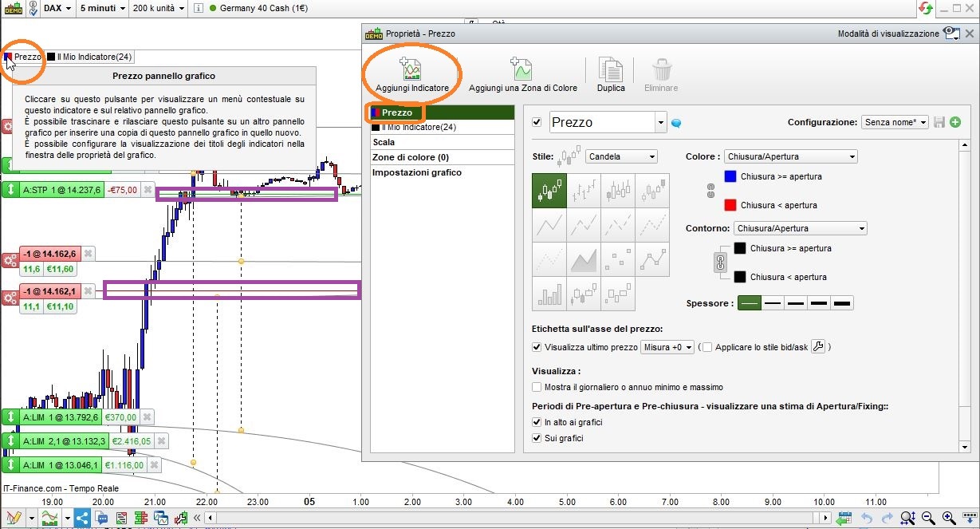Pick the red Chiusura < apertura color swatch
The width and height of the screenshot is (980, 529).
pyautogui.click(x=730, y=205)
